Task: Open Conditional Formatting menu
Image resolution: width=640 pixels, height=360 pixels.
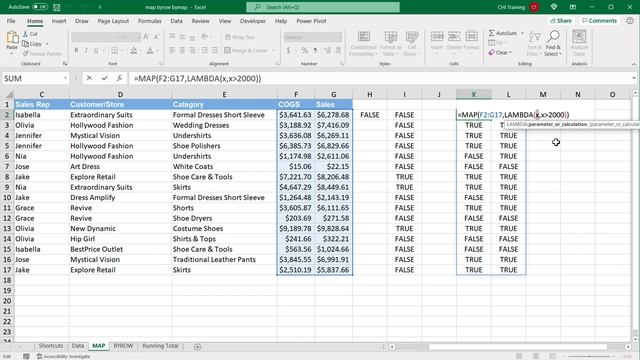Action: click(363, 44)
